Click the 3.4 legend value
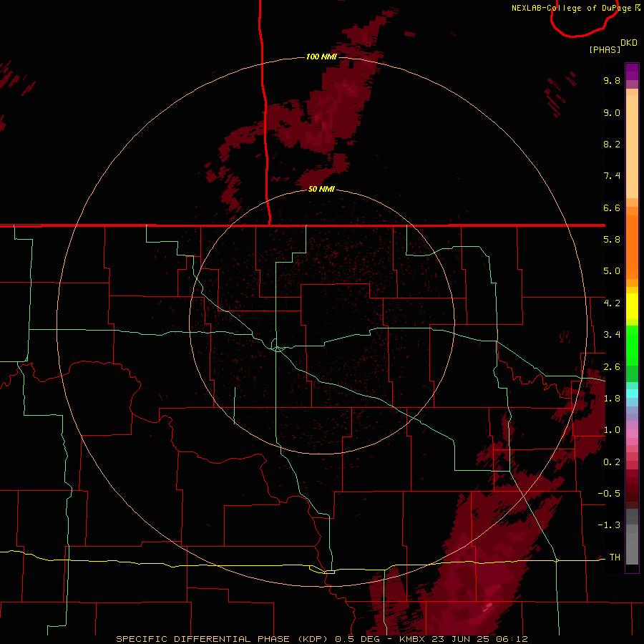The image size is (644, 644). point(612,335)
